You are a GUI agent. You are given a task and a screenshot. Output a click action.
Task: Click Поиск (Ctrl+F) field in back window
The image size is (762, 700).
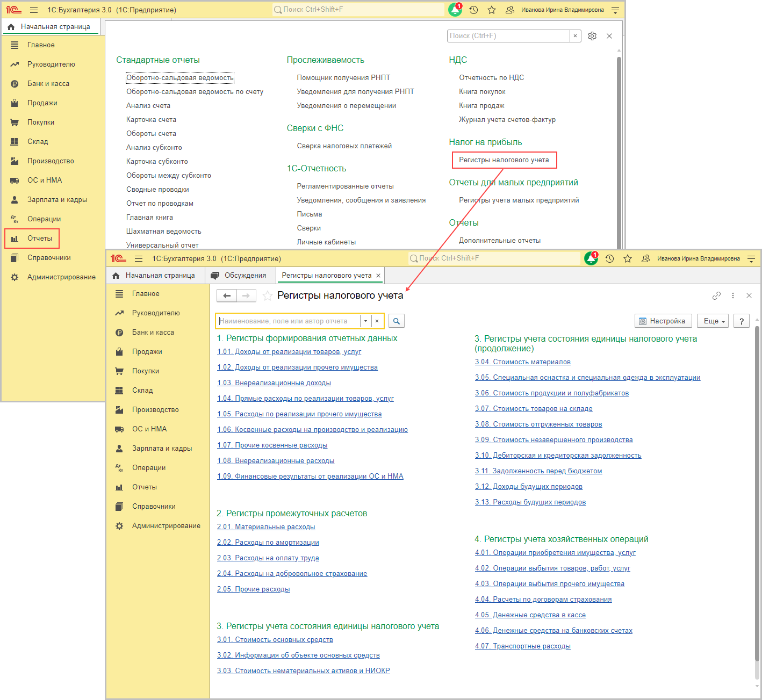508,36
